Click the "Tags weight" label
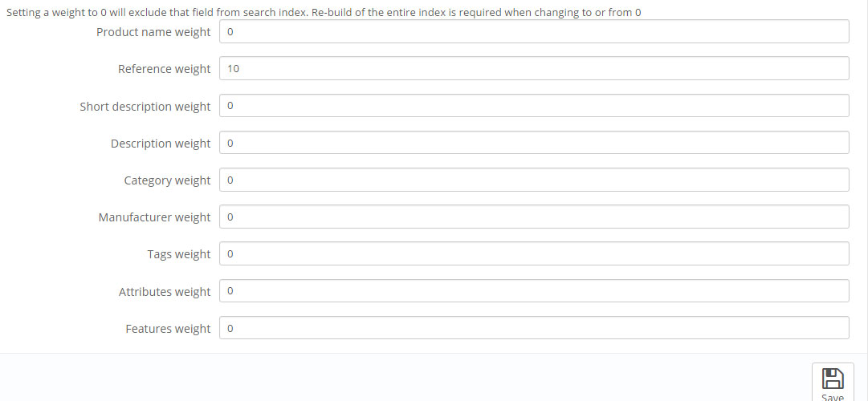 pyautogui.click(x=178, y=254)
